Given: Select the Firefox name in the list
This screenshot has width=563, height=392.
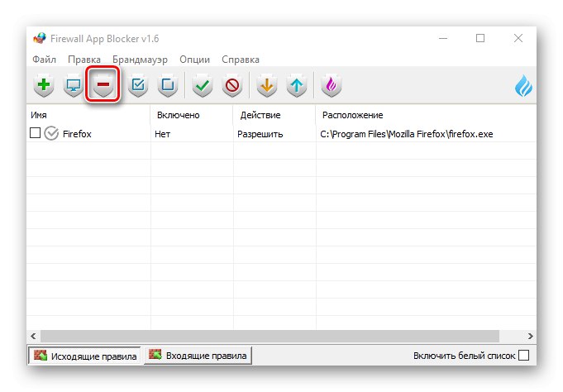Looking at the screenshot, I should click(x=77, y=134).
